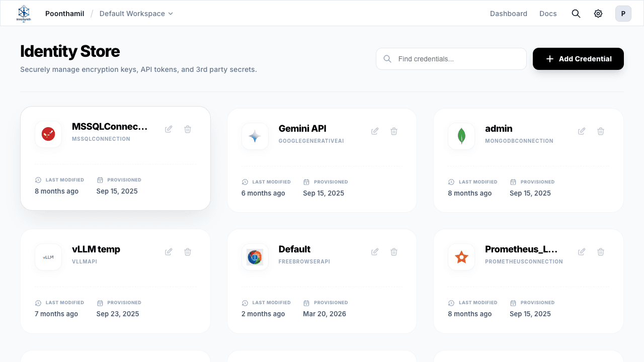The height and width of the screenshot is (362, 644).
Task: Click the GOOGLEGENERATIVEAI type label
Action: click(311, 141)
